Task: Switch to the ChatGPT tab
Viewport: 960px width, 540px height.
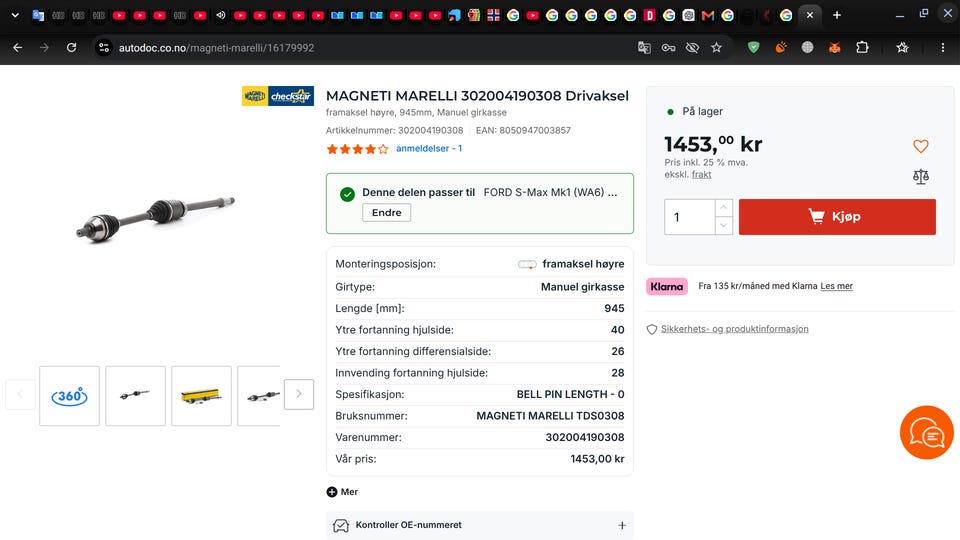Action: pos(689,15)
